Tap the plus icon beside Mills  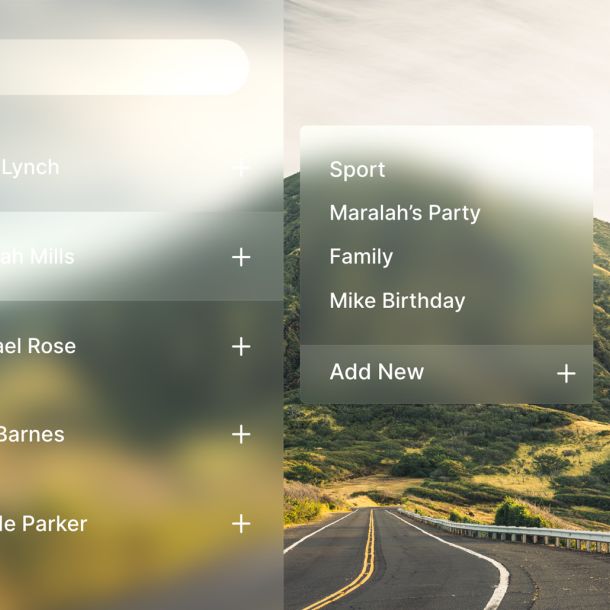241,257
